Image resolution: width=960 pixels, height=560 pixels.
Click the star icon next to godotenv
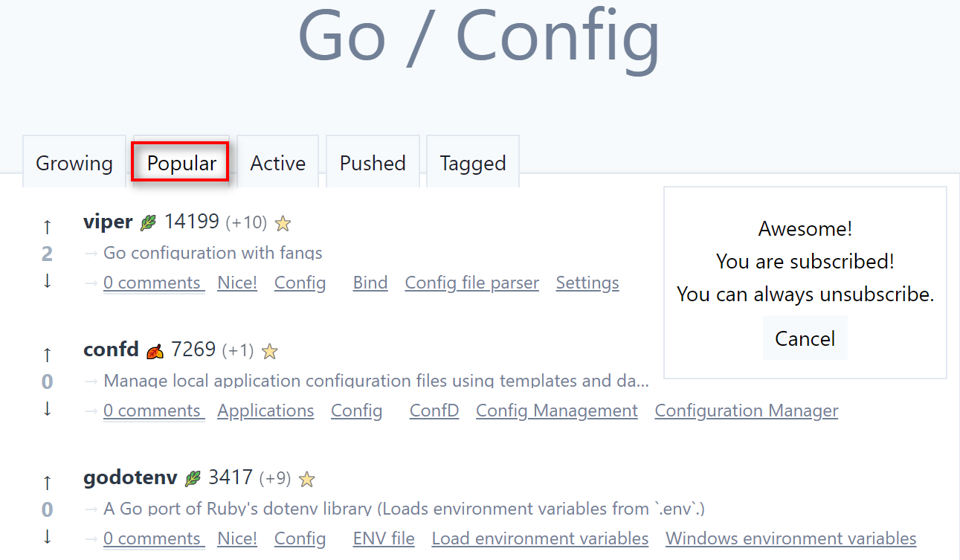306,478
